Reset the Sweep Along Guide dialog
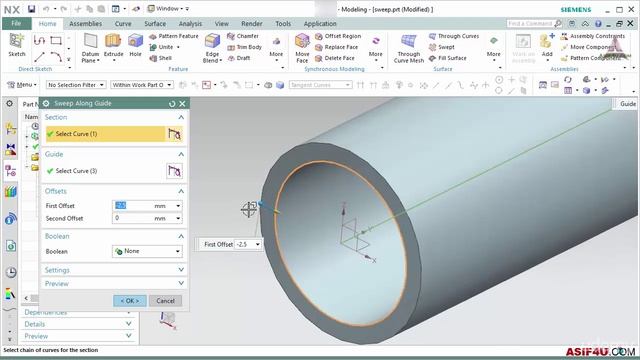This screenshot has height=360, width=640. click(x=172, y=104)
